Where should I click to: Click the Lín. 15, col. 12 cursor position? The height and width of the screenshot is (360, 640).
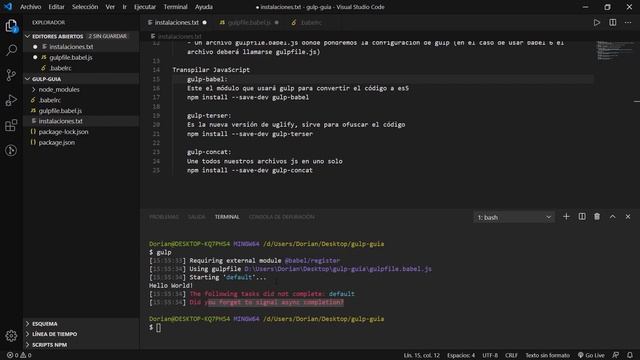(x=422, y=355)
